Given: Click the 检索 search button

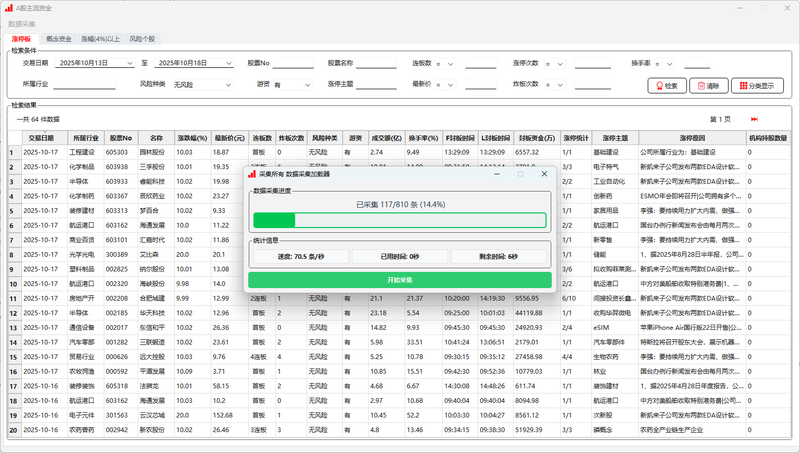Looking at the screenshot, I should 667,86.
